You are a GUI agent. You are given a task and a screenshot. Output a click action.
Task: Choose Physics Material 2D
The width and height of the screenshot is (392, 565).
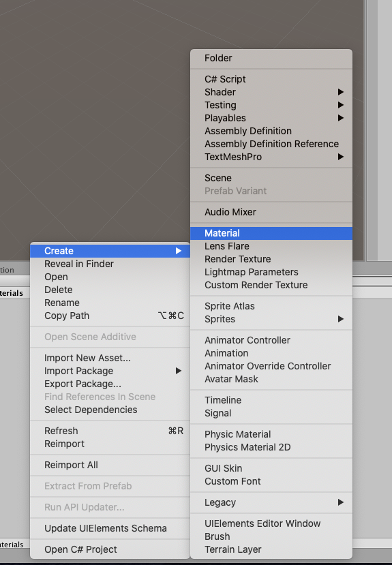click(x=271, y=447)
